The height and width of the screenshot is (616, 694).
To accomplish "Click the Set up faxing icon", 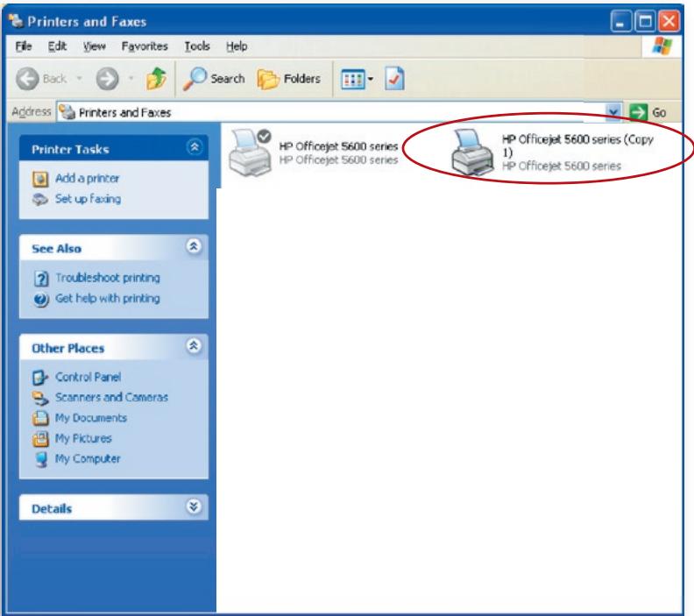I will [x=40, y=200].
